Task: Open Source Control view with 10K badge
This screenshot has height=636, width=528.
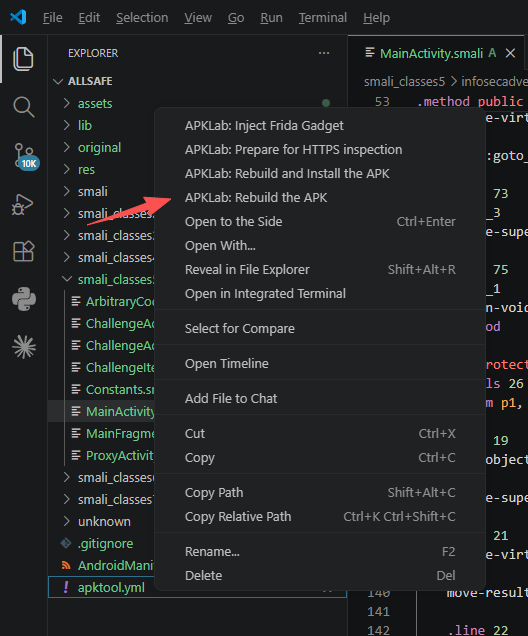Action: coord(25,156)
